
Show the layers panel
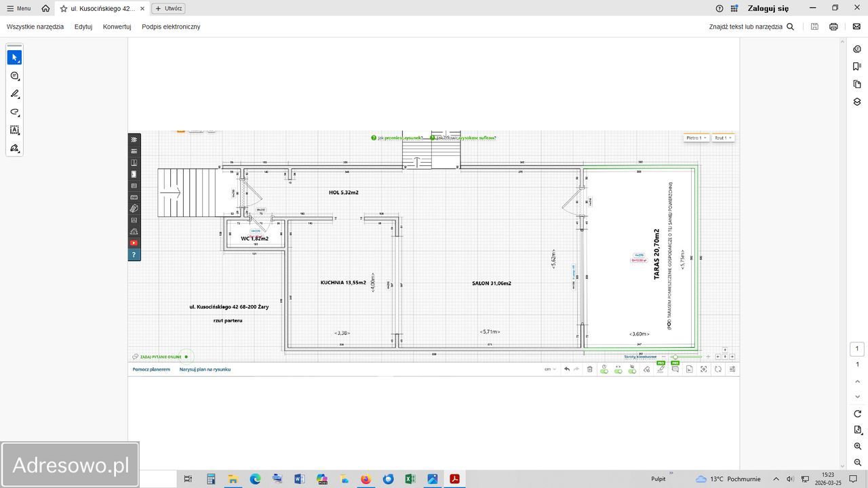(857, 102)
